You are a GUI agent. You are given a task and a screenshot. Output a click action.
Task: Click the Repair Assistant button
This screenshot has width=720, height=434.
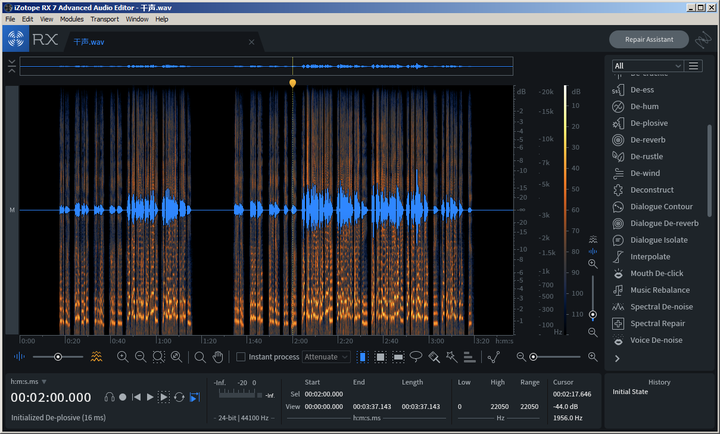click(x=649, y=40)
